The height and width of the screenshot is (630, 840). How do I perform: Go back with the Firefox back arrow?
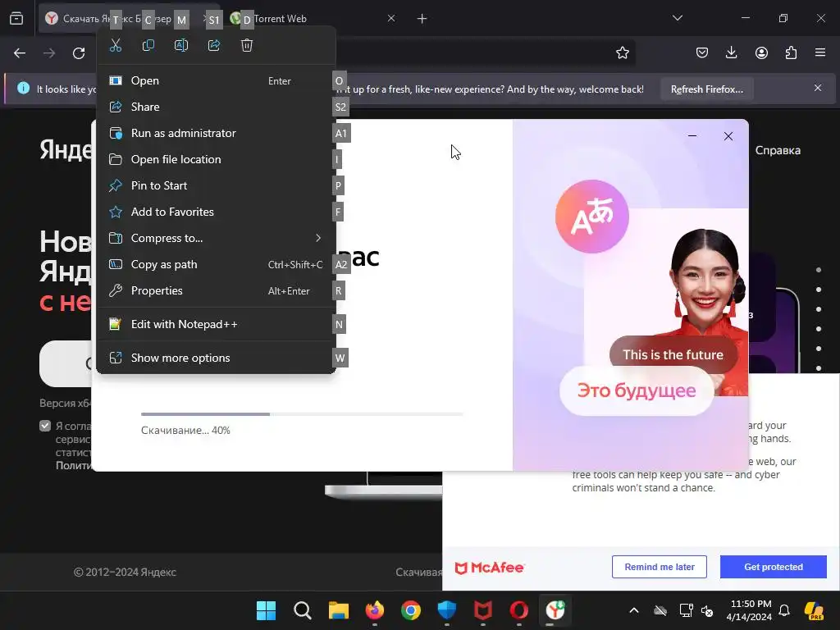[x=20, y=53]
